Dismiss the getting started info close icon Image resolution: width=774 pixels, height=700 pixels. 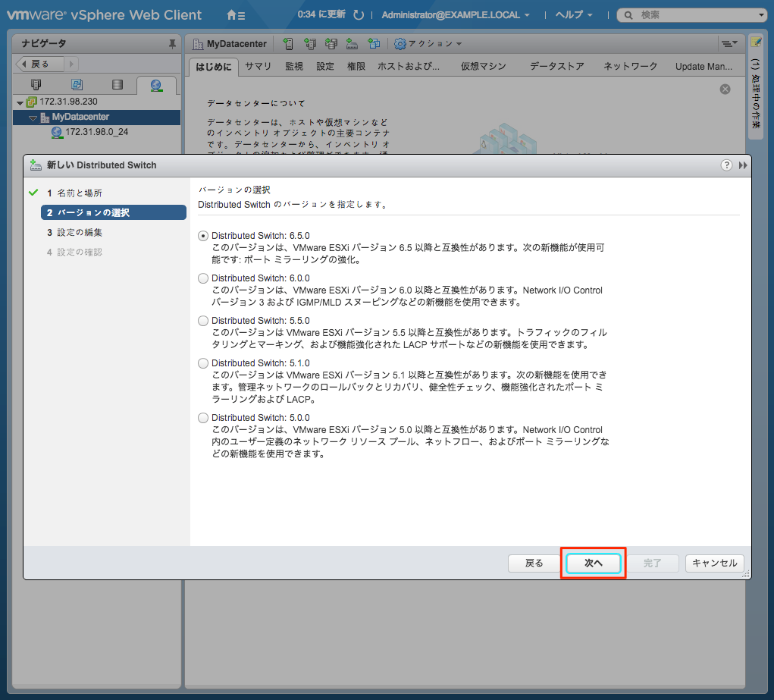pos(725,89)
